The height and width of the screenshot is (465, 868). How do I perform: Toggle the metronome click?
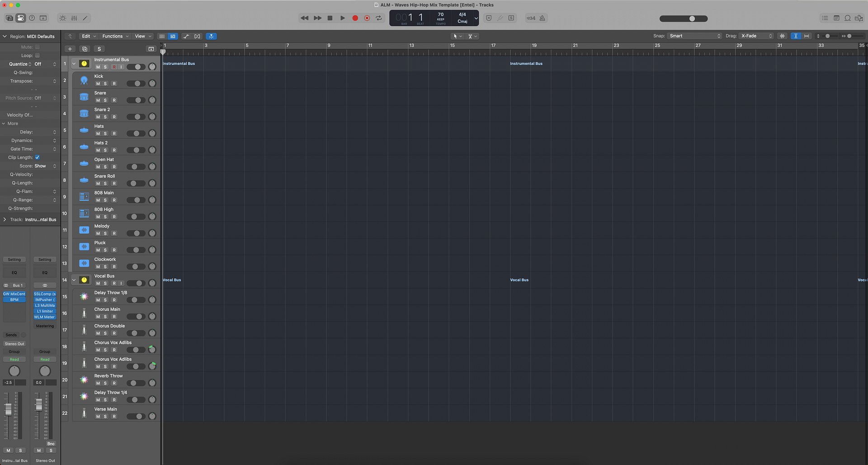pyautogui.click(x=542, y=18)
